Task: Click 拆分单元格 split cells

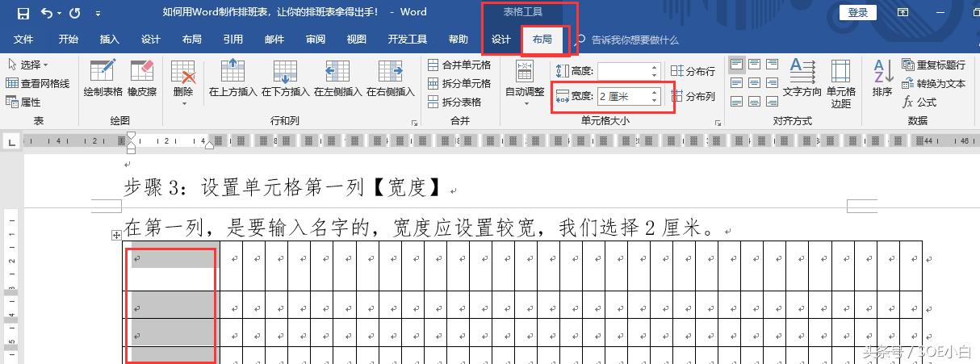Action: (459, 83)
